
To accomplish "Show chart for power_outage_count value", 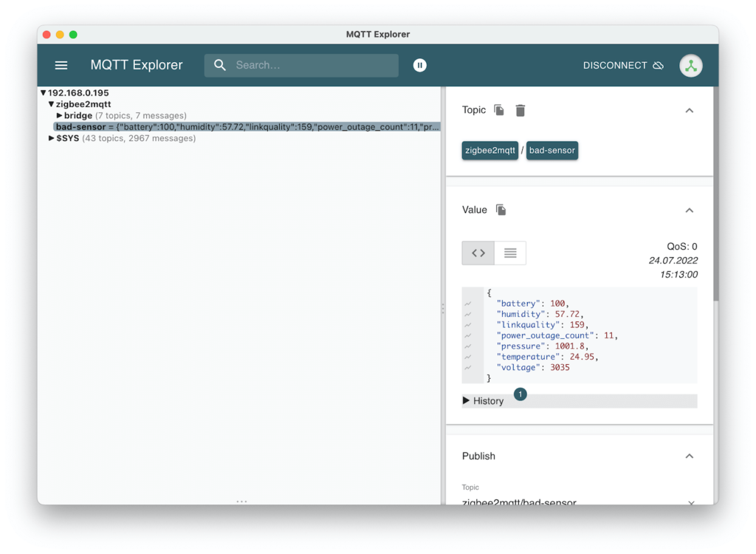I will (x=468, y=335).
